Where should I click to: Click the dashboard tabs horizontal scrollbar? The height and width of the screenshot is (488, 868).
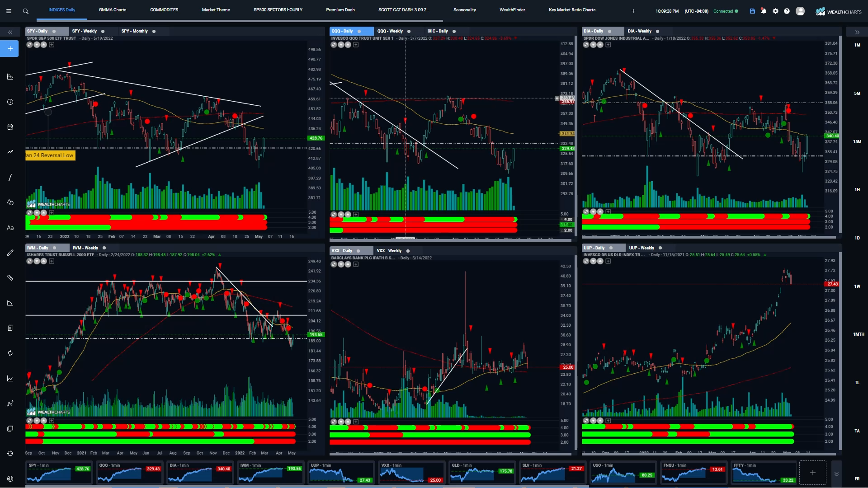240,21
